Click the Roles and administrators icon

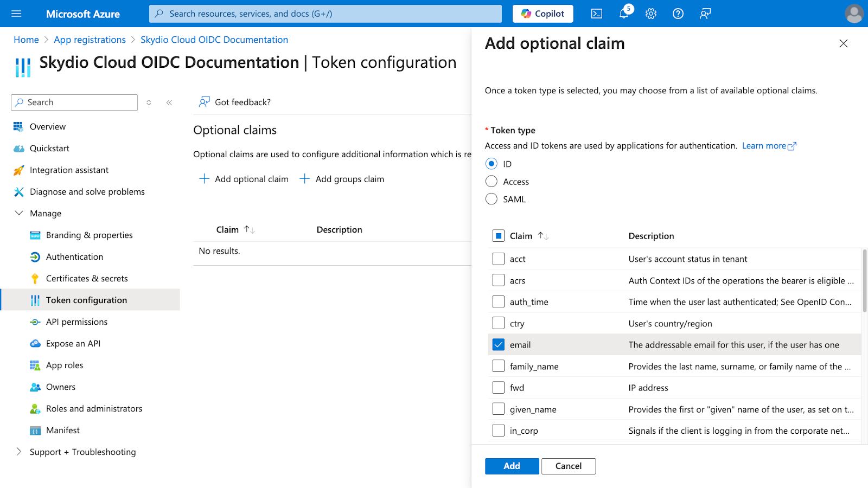coord(35,409)
